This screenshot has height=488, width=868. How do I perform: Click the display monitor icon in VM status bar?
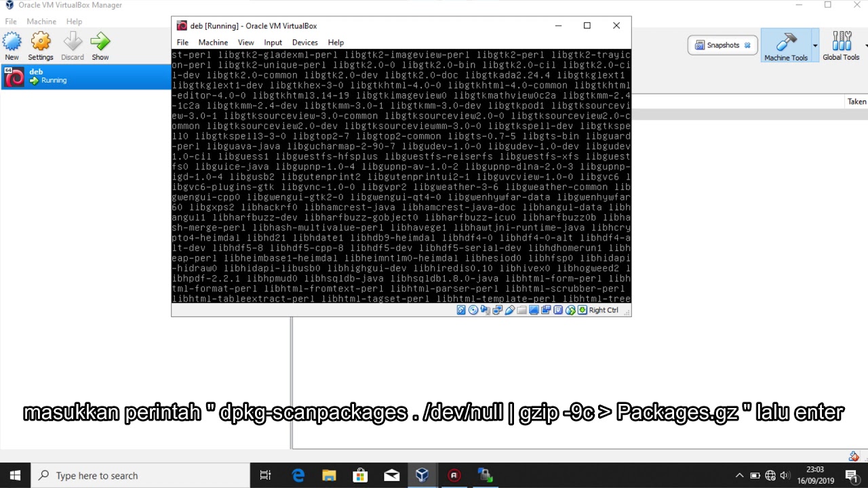[534, 310]
